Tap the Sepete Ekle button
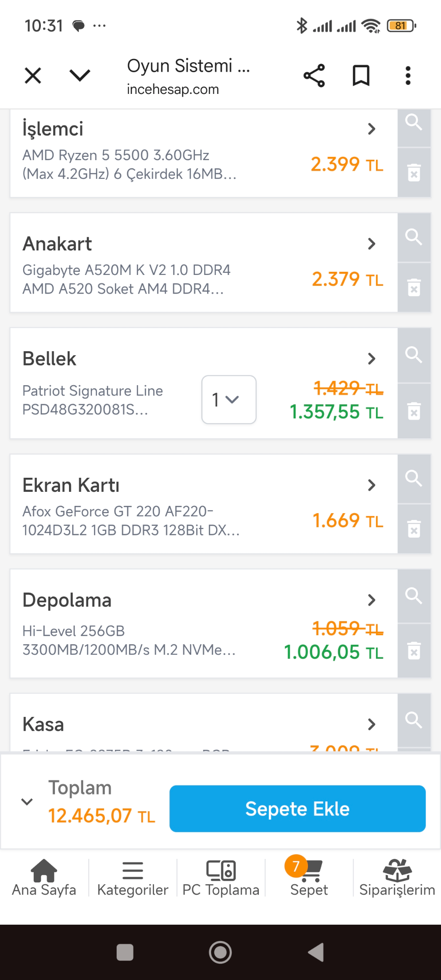The width and height of the screenshot is (441, 980). point(297,809)
